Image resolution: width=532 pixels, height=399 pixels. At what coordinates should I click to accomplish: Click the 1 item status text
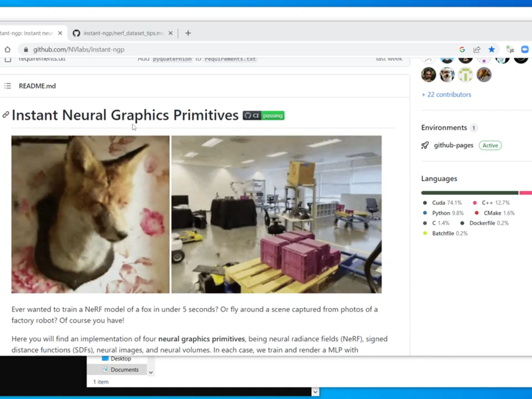click(x=101, y=382)
